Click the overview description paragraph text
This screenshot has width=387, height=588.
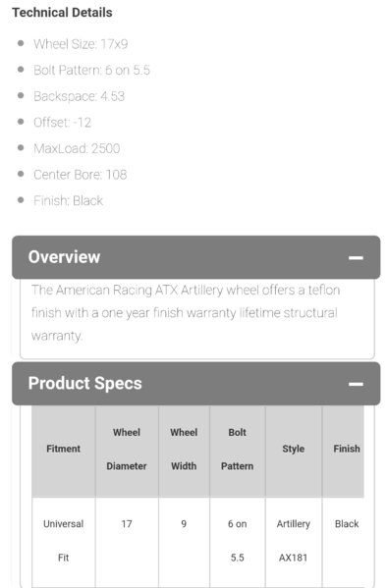(x=186, y=313)
